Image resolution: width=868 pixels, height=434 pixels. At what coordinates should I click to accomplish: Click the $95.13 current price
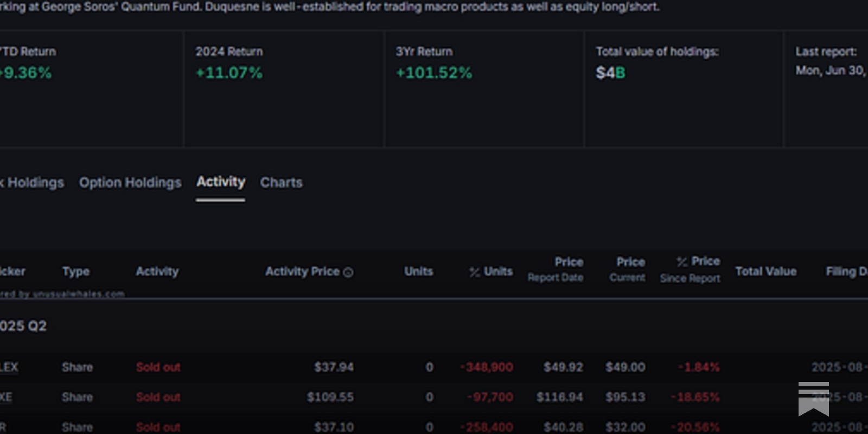[x=625, y=397]
